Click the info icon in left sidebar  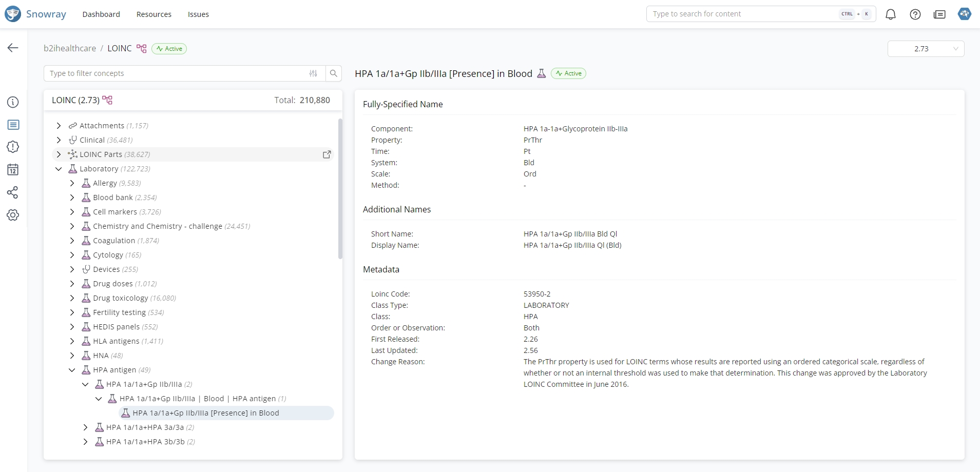click(13, 102)
